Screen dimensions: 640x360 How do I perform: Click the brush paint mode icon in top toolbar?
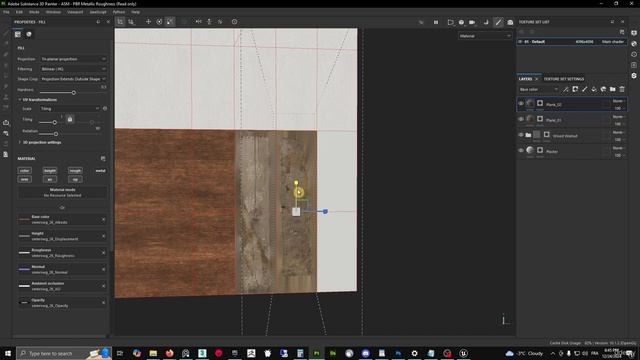point(498,22)
